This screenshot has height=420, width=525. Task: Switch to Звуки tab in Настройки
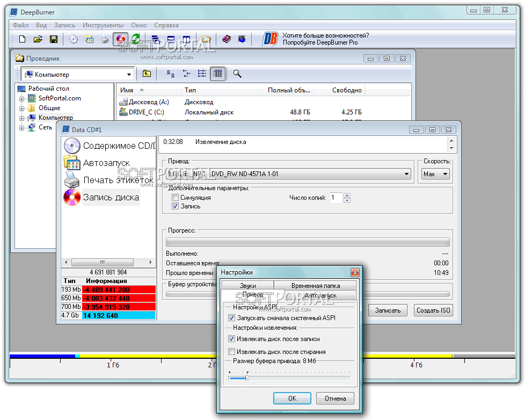click(x=248, y=286)
